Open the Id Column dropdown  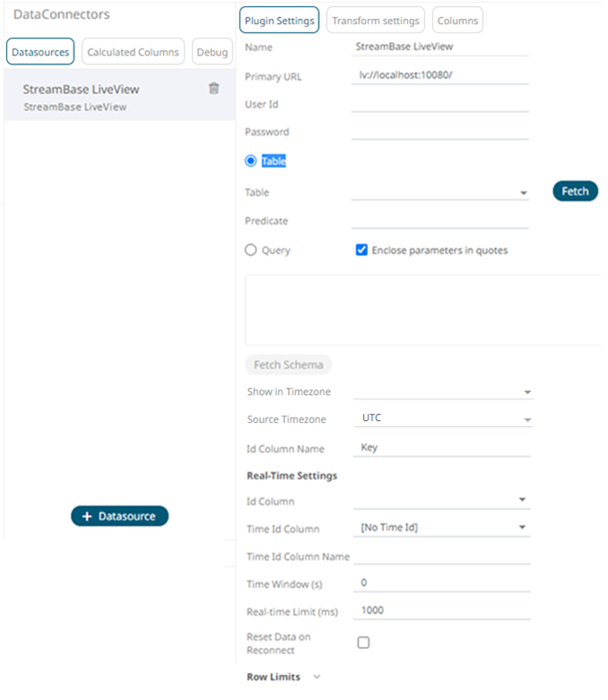(441, 501)
